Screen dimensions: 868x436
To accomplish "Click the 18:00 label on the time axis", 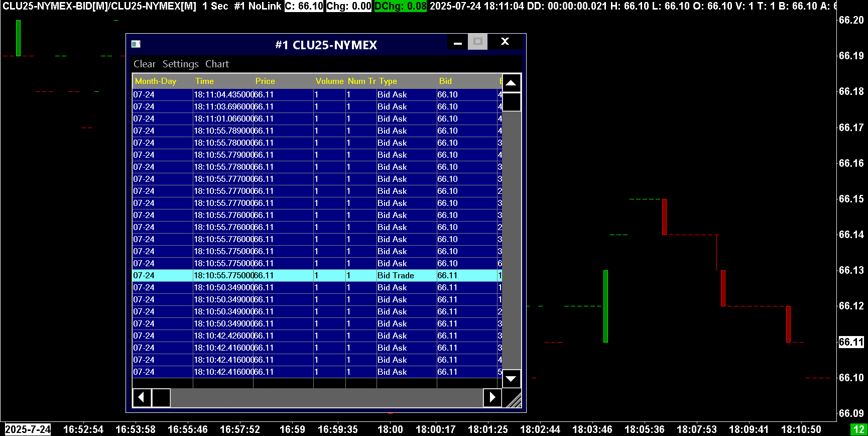I will [x=390, y=429].
